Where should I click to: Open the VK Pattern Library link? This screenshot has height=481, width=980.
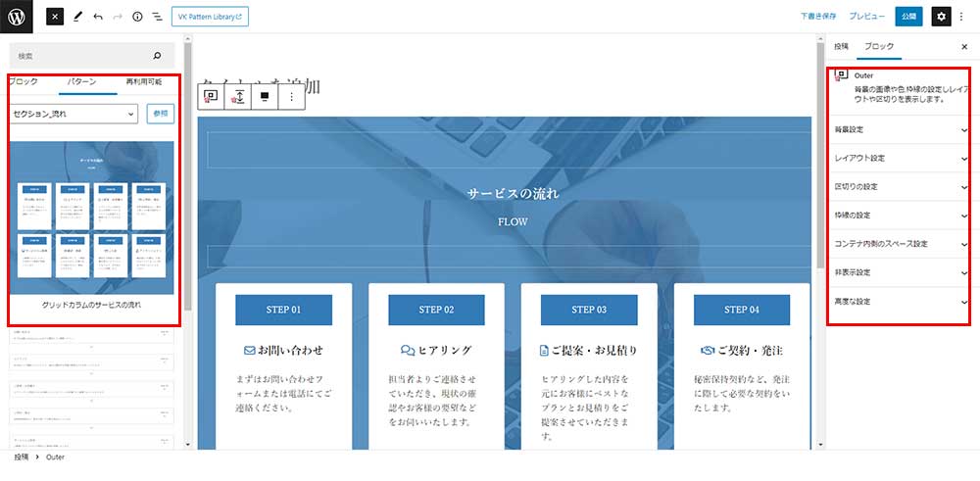pos(210,17)
